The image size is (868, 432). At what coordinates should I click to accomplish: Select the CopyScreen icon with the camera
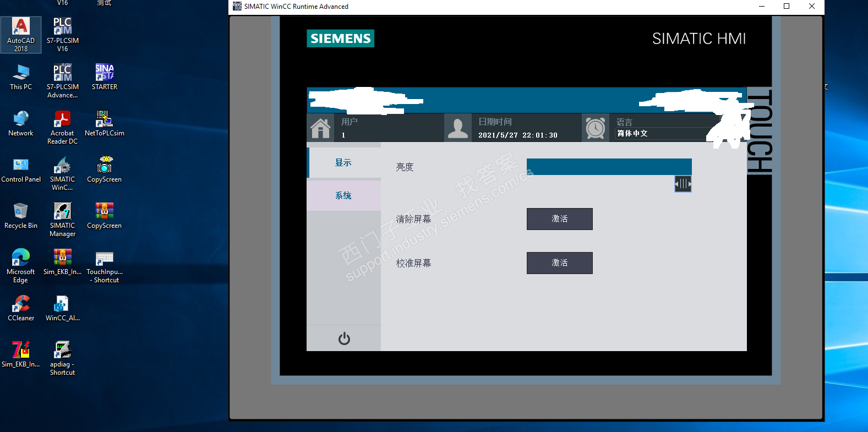pos(105,169)
